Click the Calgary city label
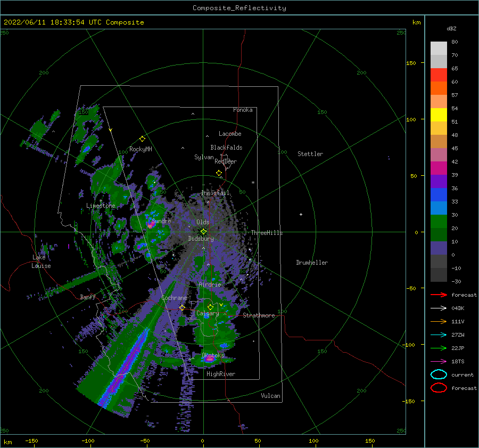479x448 pixels. click(x=208, y=313)
